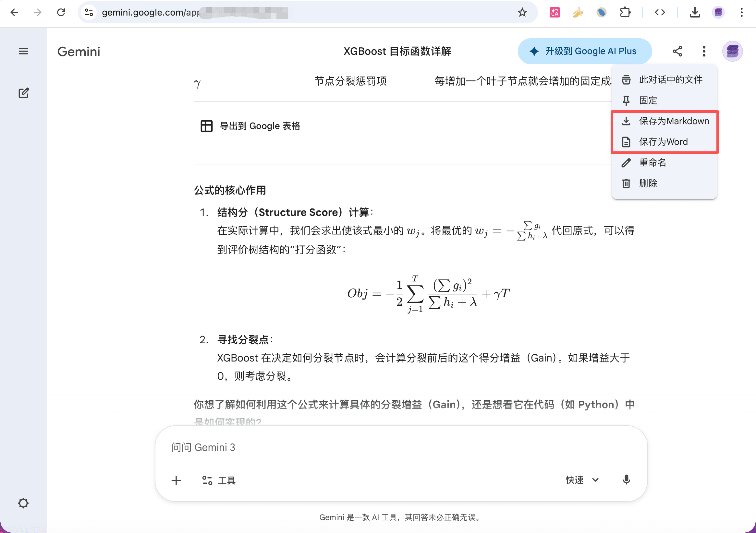
Task: Choose 重命名 to rename the conversation
Action: (652, 162)
